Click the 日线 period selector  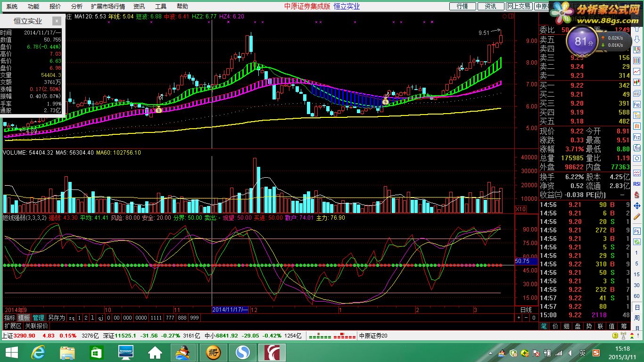(x=526, y=310)
